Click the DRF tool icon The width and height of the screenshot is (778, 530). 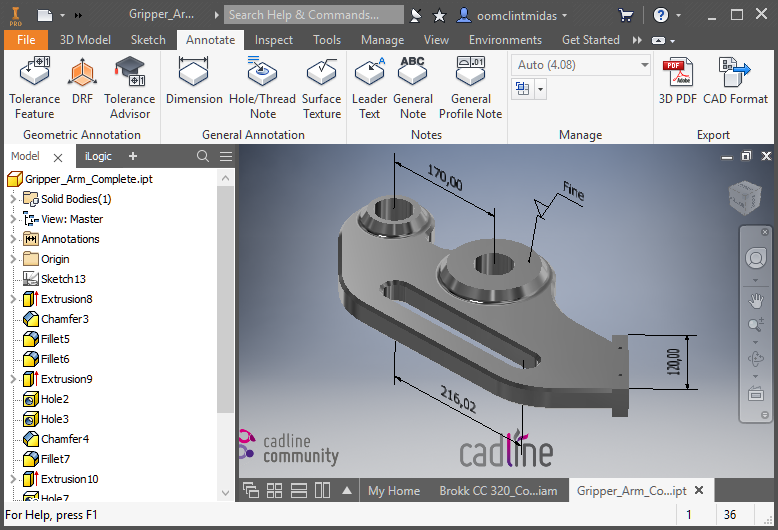click(82, 79)
